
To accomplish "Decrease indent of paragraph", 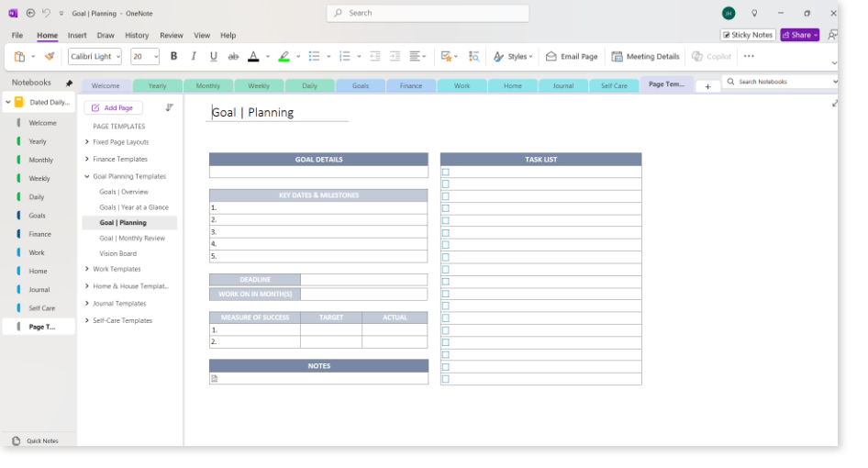I will pos(374,56).
